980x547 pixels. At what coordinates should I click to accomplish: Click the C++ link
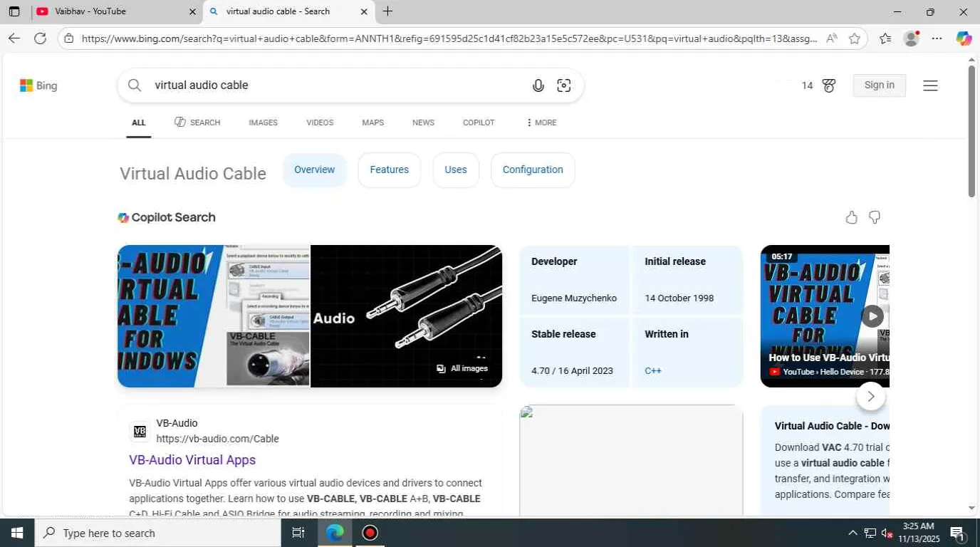click(653, 370)
